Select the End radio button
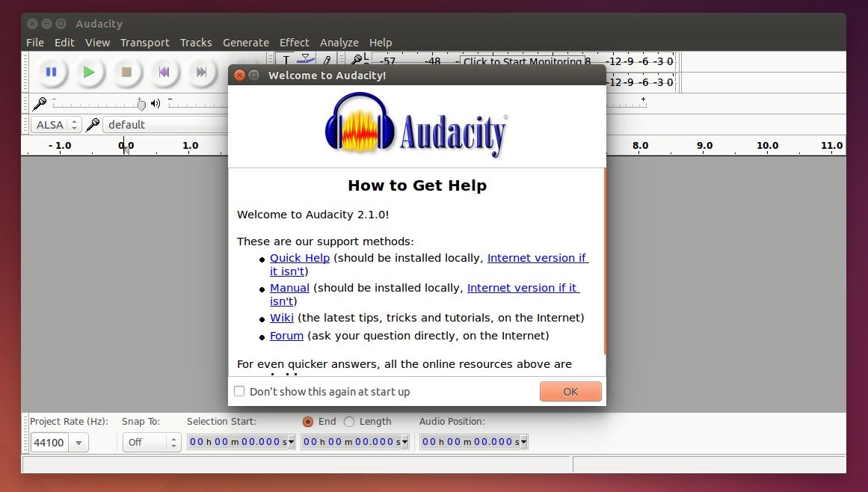The height and width of the screenshot is (492, 868). click(x=308, y=422)
